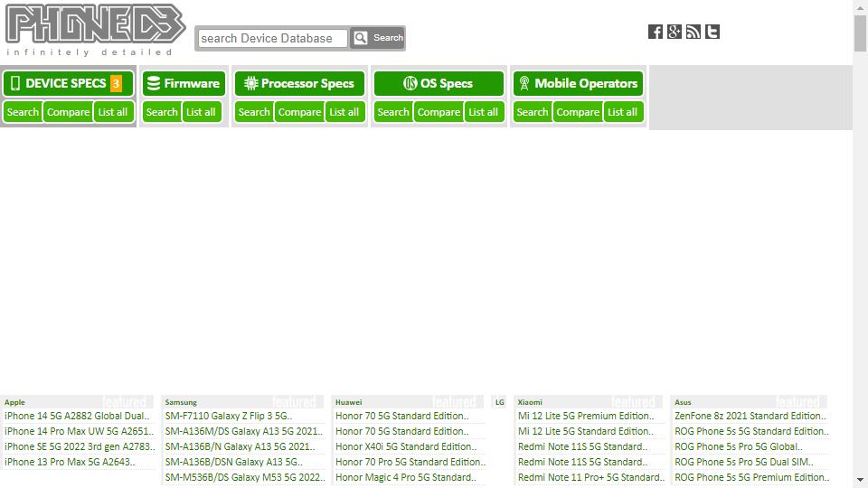Screen dimensions: 868x488
Task: Open the LG brand heading
Action: coord(499,402)
